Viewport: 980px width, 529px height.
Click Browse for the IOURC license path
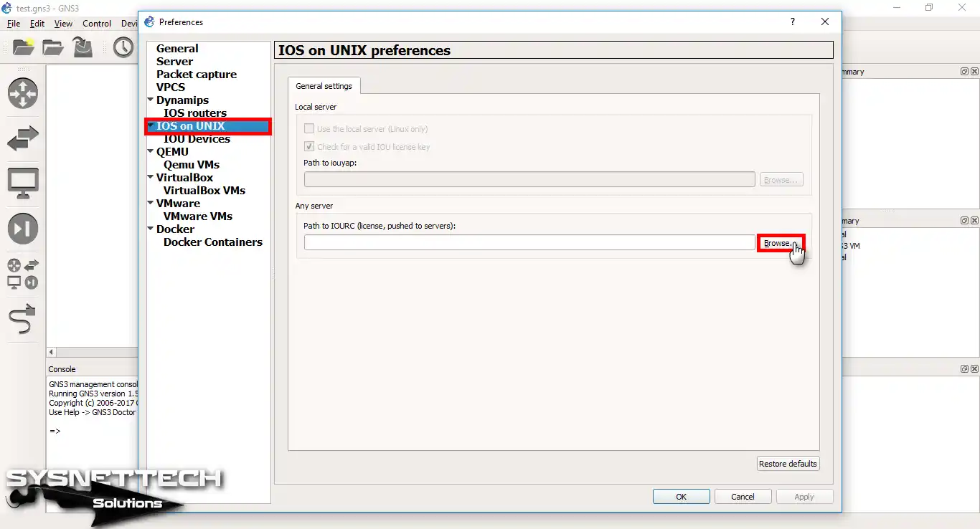coord(781,243)
